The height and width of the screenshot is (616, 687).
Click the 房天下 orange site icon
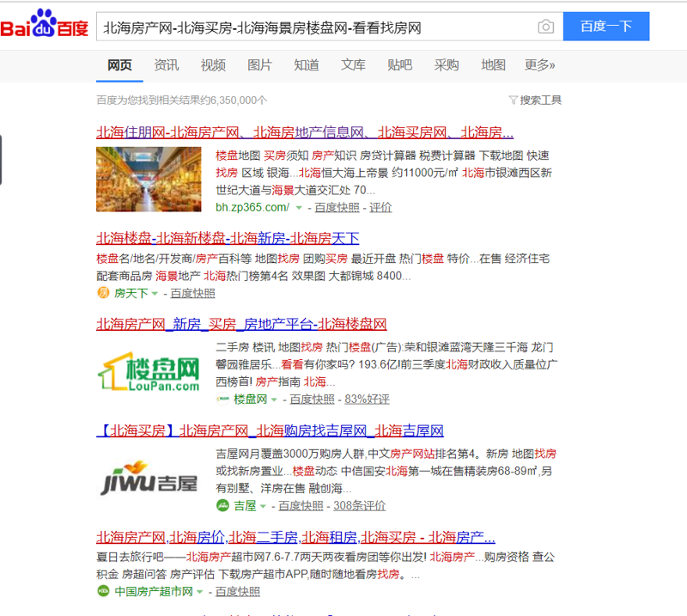[x=103, y=292]
